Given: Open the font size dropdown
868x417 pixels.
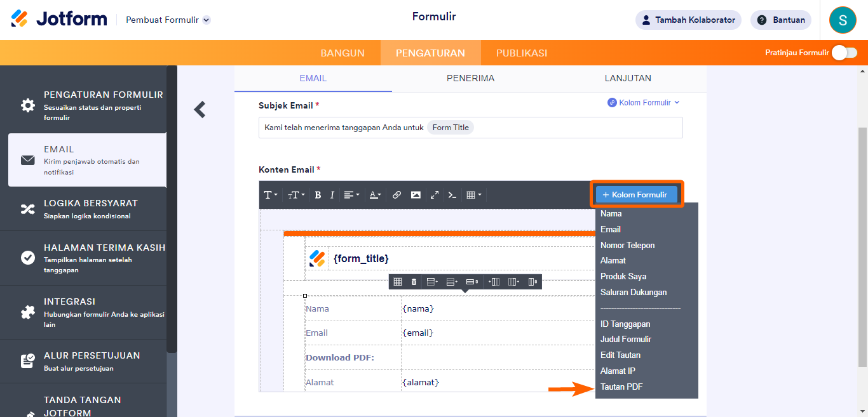Looking at the screenshot, I should 296,195.
